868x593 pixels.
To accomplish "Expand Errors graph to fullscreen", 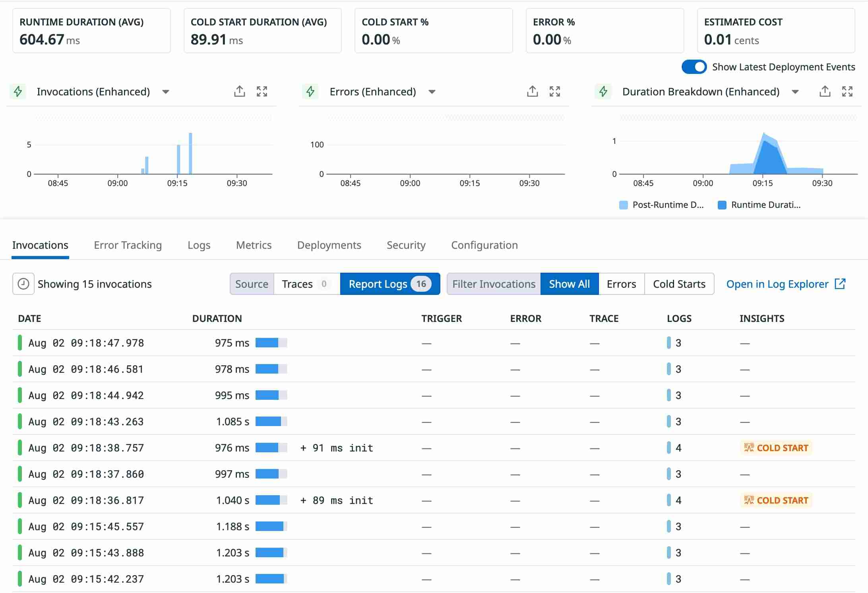I will coord(555,91).
